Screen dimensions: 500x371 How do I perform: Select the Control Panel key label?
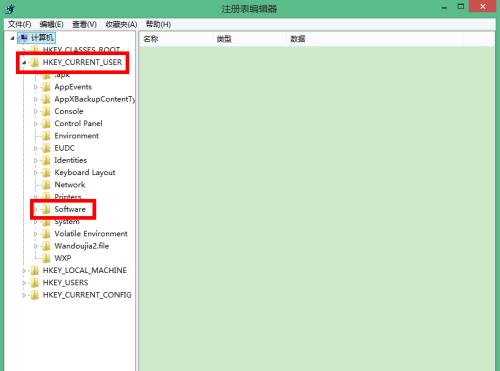(78, 124)
